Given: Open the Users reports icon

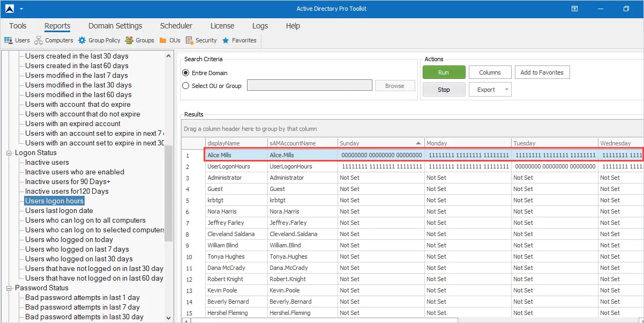Looking at the screenshot, I should point(8,40).
